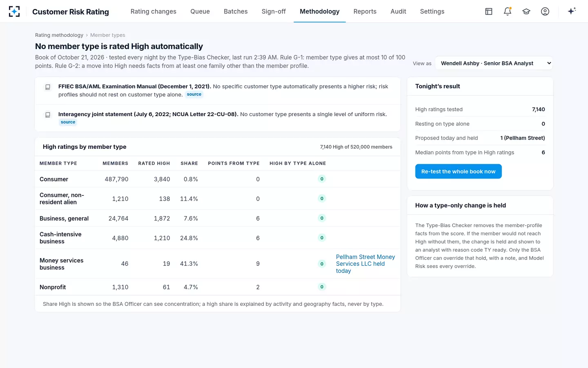Open the learning graduation cap icon
This screenshot has width=588, height=368.
(x=526, y=11)
